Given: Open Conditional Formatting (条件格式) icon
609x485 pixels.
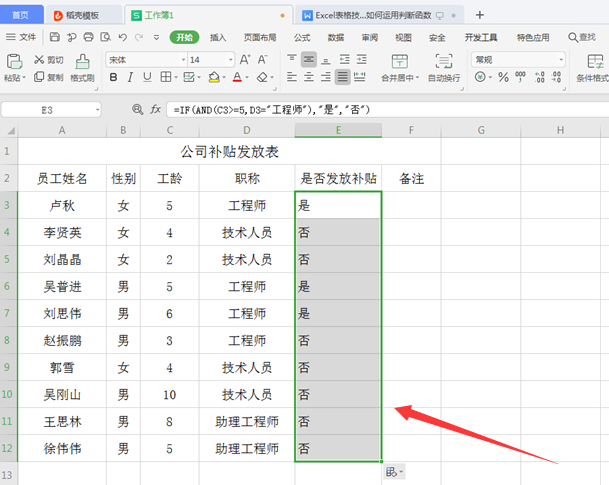Looking at the screenshot, I should (x=595, y=61).
